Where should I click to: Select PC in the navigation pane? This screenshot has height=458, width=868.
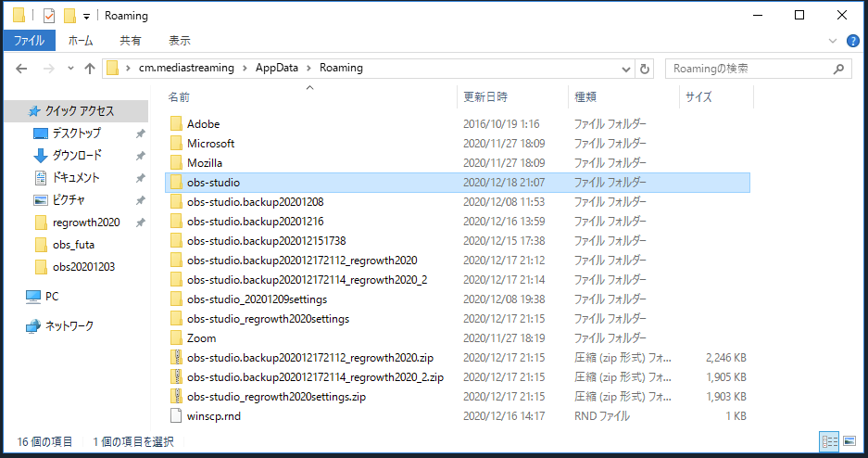(x=52, y=297)
